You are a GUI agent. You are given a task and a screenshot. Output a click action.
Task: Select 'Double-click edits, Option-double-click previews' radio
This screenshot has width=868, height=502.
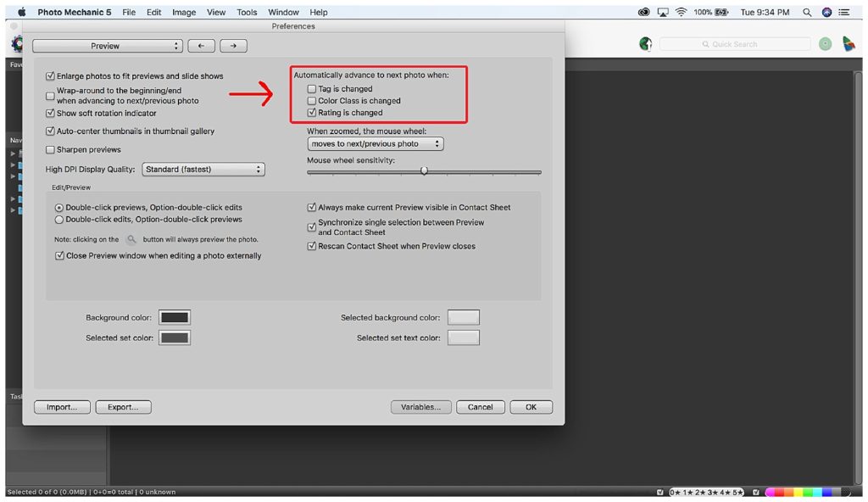58,220
